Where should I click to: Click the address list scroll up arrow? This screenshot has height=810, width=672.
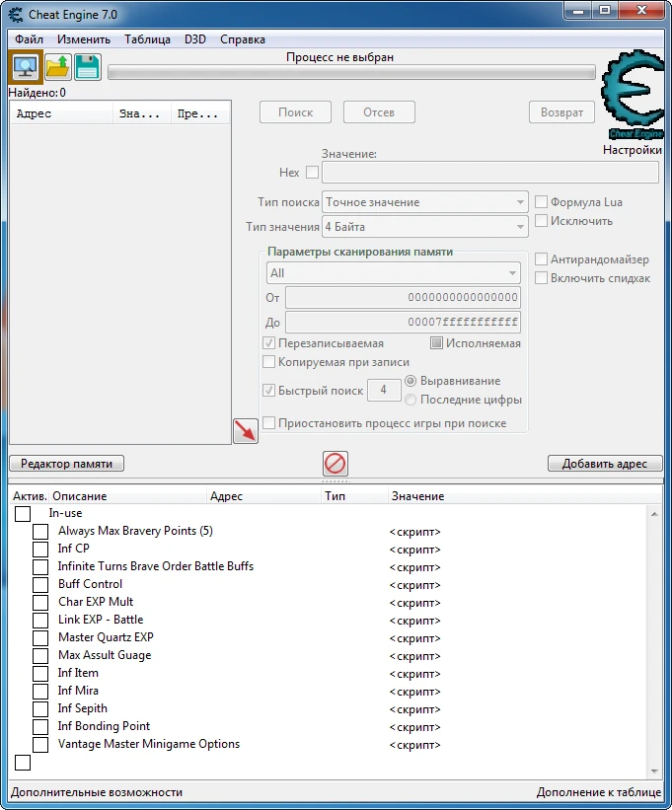(654, 513)
